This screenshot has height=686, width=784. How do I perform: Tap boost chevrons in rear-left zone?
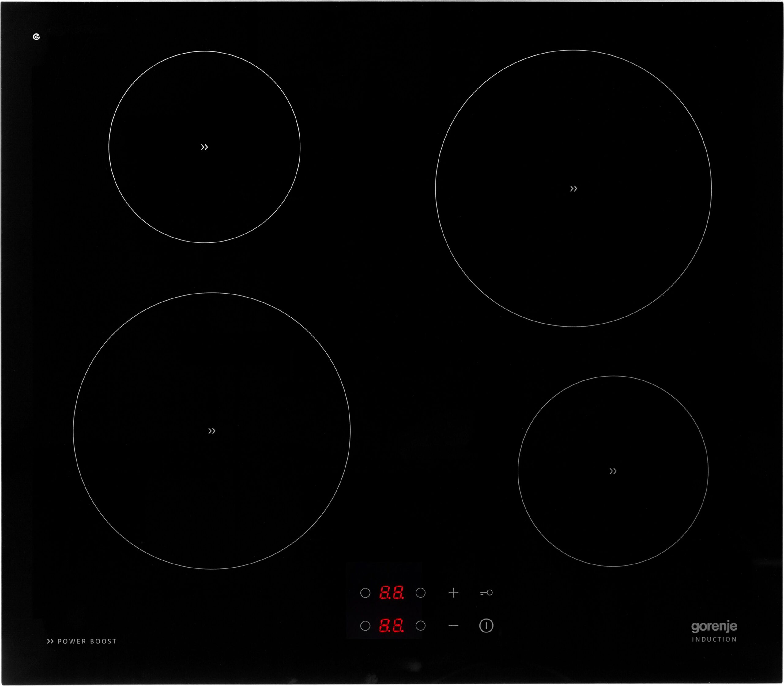pos(205,147)
